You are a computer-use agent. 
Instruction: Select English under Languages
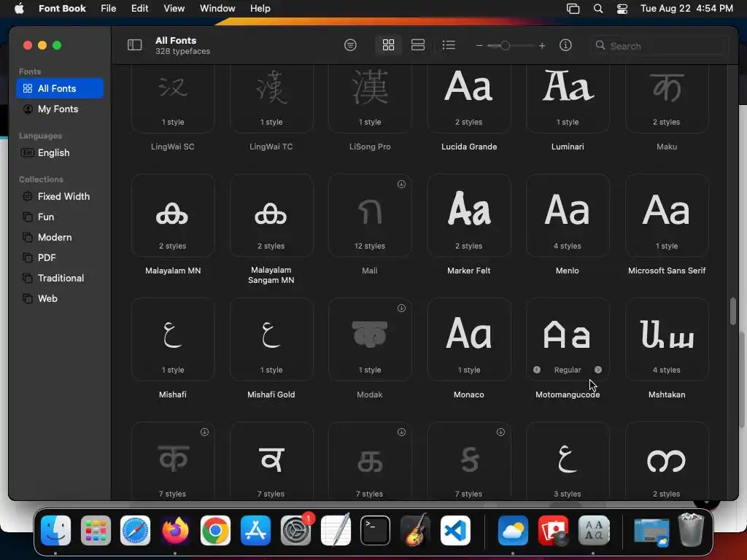(x=60, y=153)
